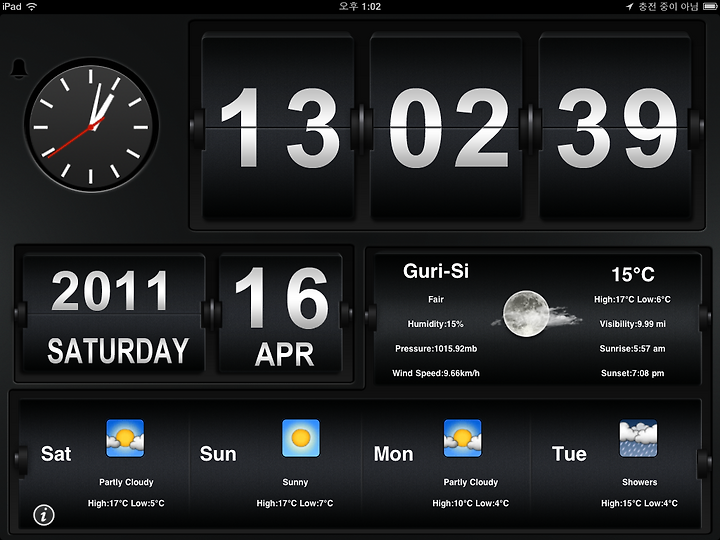This screenshot has width=720, height=540.
Task: Select the Sun forecast day label
Action: pyautogui.click(x=218, y=454)
